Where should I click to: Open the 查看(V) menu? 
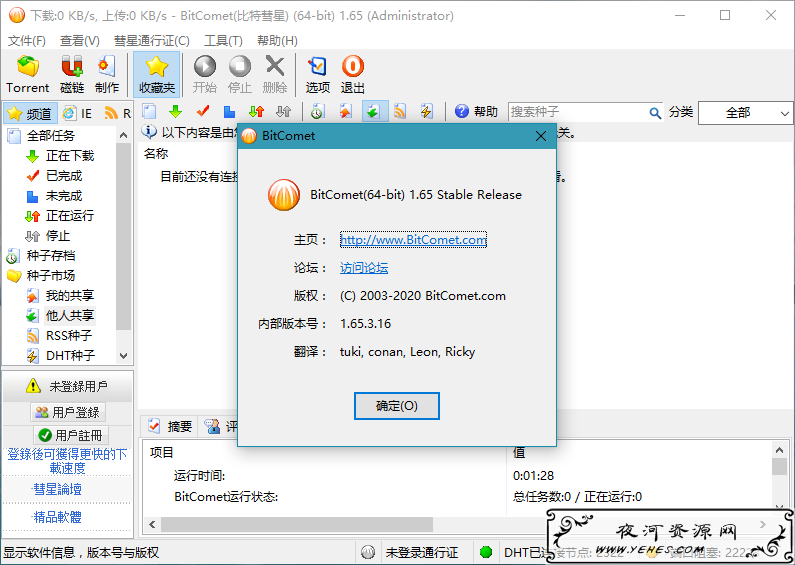click(x=80, y=41)
